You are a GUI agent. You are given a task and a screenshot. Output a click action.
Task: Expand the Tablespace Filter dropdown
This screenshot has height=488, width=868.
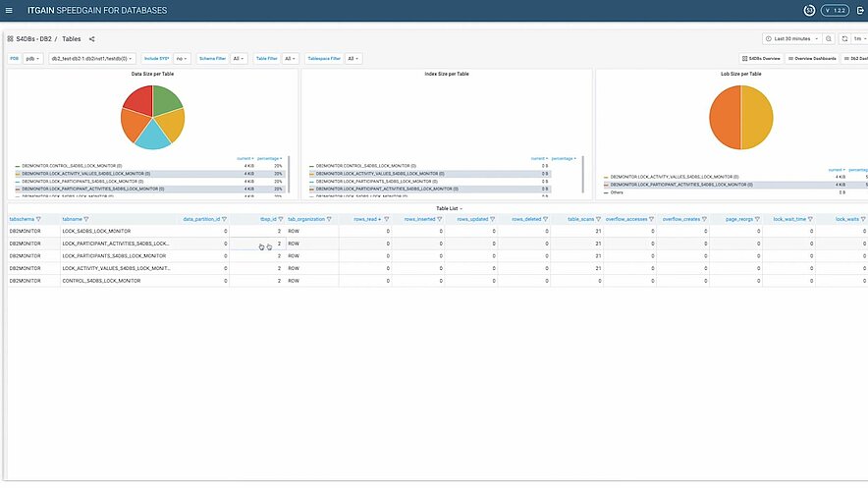[353, 59]
